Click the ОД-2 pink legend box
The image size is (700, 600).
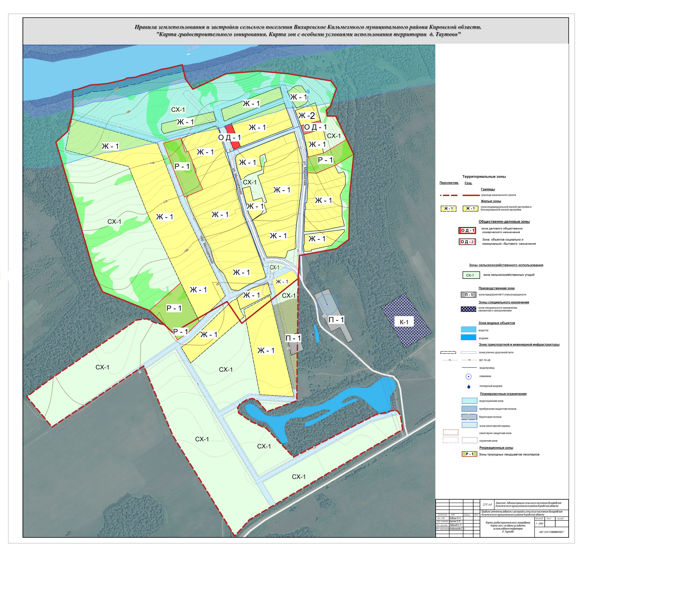[x=467, y=242]
